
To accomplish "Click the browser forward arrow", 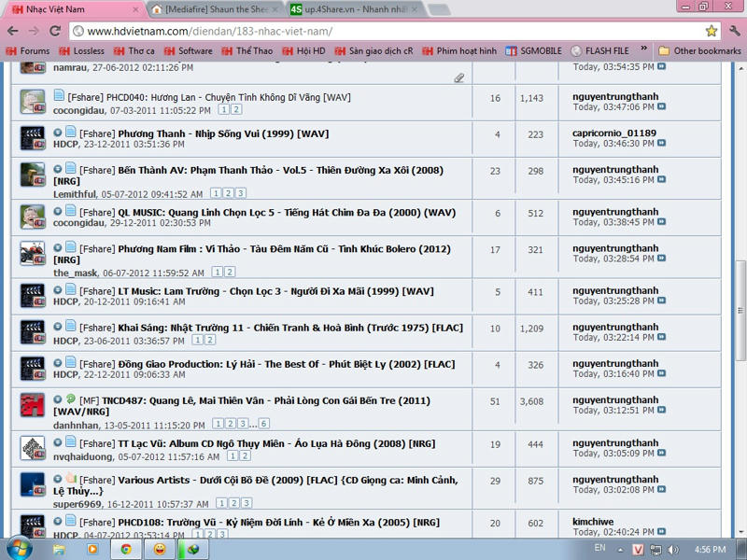I will click(x=34, y=31).
